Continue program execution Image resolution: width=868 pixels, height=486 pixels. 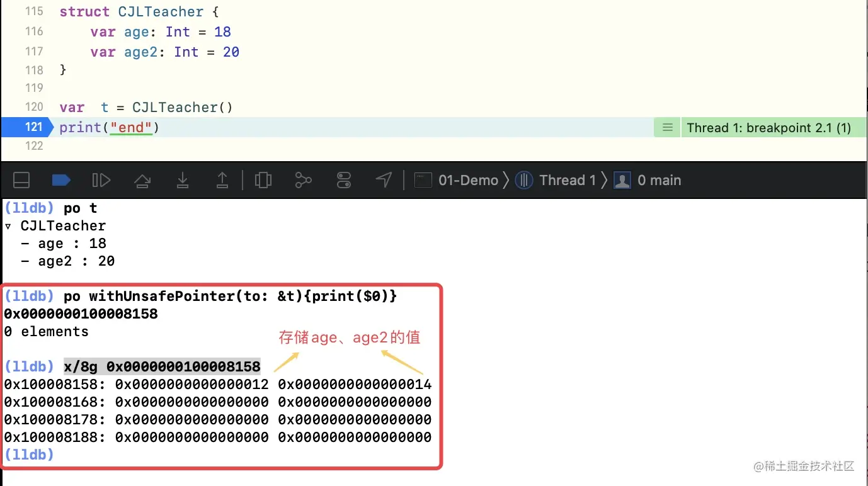click(101, 181)
